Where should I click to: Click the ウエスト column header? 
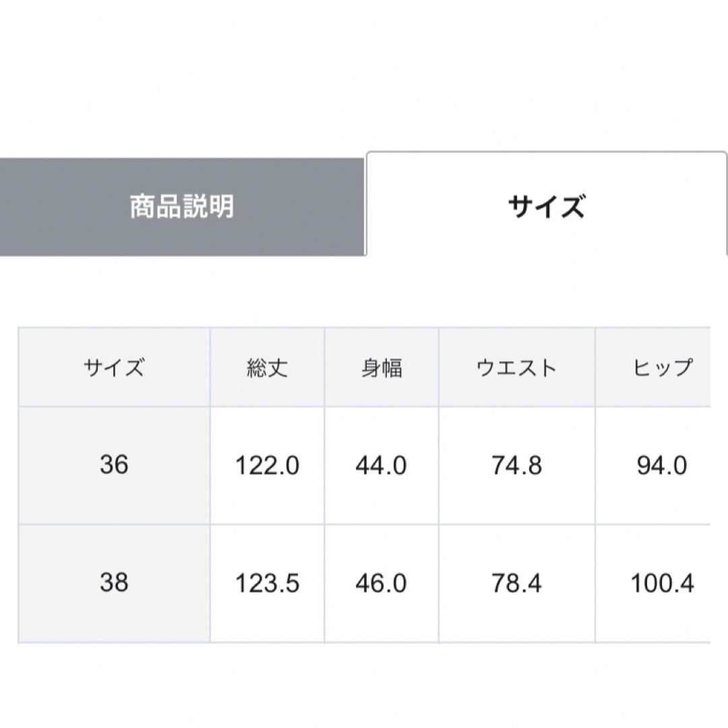pos(517,367)
